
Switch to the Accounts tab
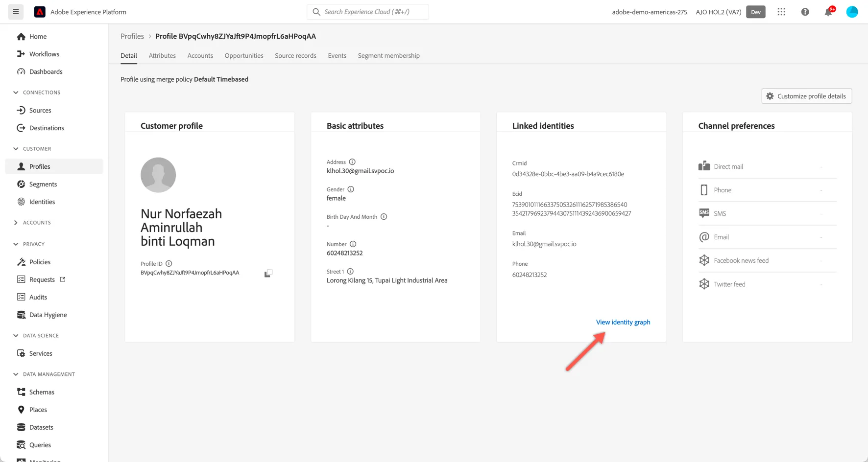pos(200,56)
